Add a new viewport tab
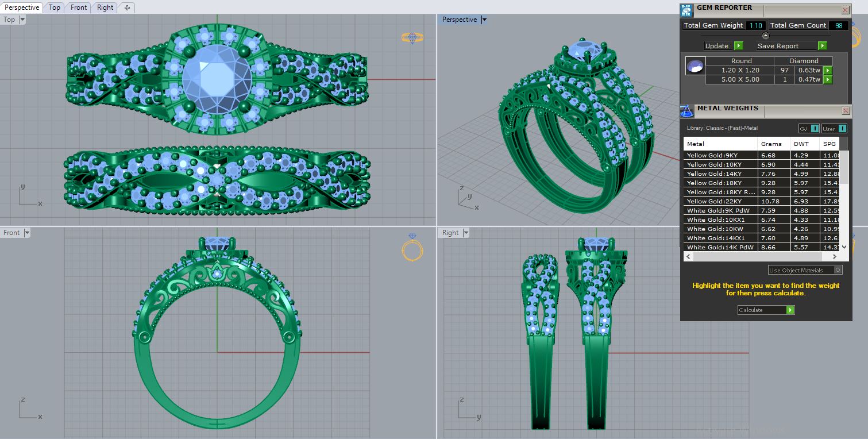Image resolution: width=868 pixels, height=439 pixels. [127, 7]
